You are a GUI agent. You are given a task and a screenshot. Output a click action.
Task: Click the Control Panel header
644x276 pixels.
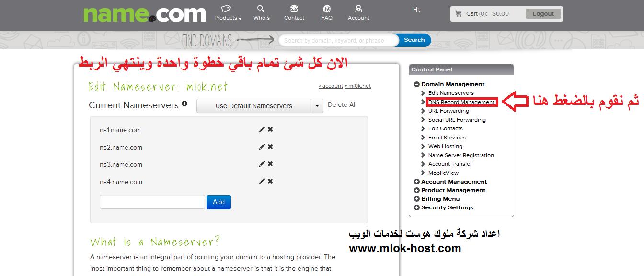461,69
